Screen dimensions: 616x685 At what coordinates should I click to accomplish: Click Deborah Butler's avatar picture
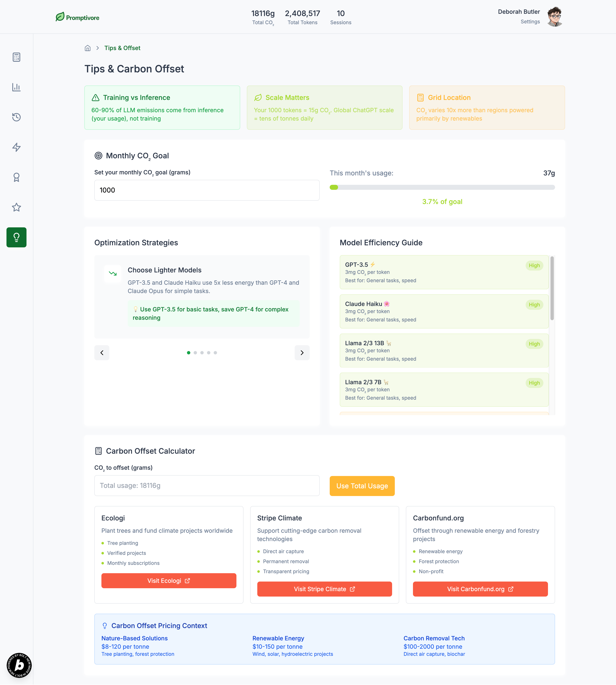[555, 16]
